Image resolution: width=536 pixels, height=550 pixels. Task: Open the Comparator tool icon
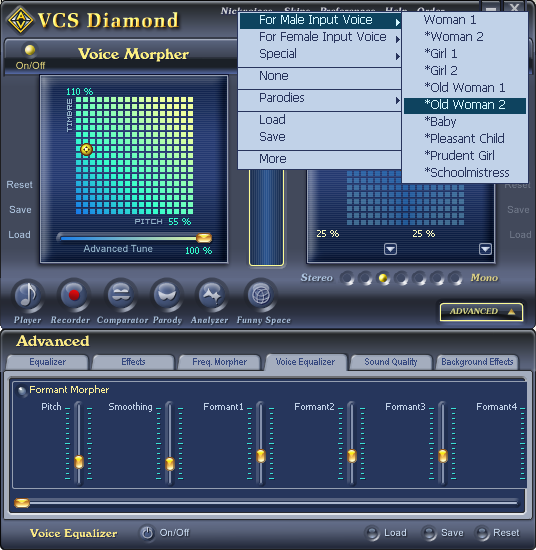[120, 295]
